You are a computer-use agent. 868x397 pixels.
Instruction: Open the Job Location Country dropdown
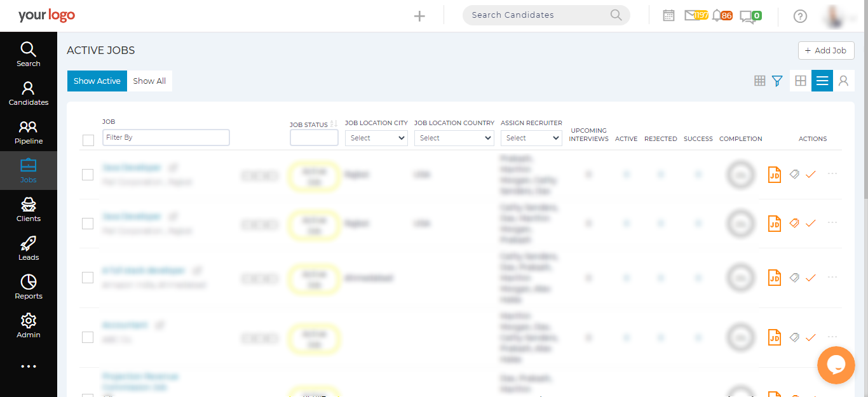(x=454, y=138)
